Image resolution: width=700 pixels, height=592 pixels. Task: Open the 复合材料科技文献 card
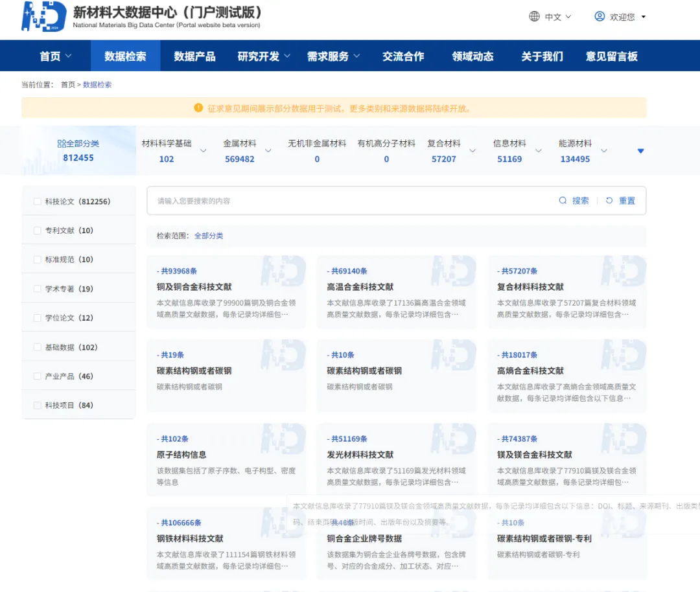coord(567,292)
